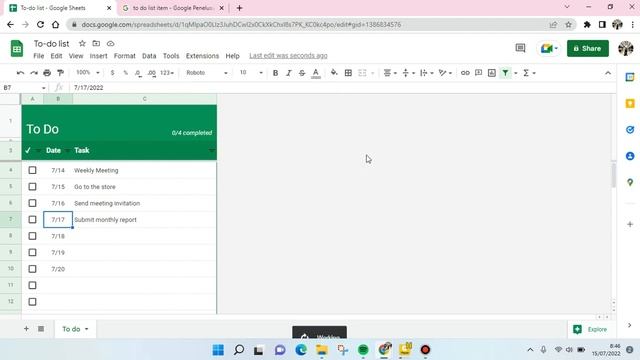The image size is (640, 360).
Task: Open the To do sheet tab menu arrow
Action: coord(87,329)
